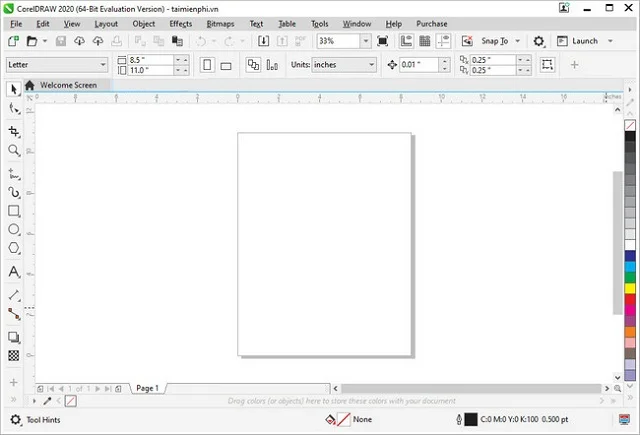This screenshot has height=435, width=640.
Task: Select the Crop tool
Action: click(14, 131)
